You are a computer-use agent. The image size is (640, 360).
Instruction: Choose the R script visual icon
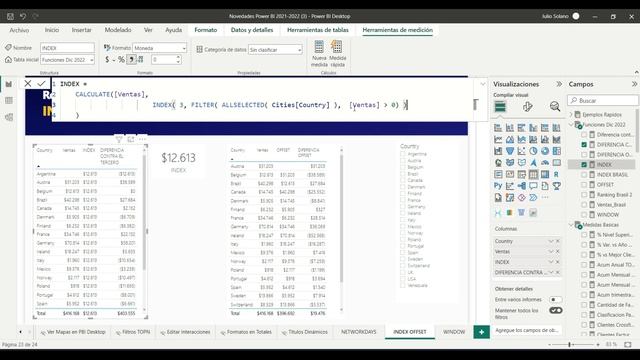pos(556,174)
